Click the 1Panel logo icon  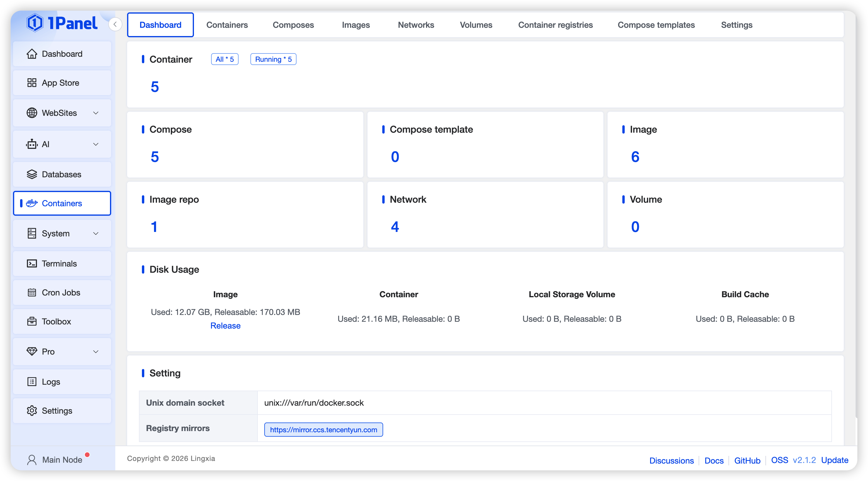pos(35,23)
